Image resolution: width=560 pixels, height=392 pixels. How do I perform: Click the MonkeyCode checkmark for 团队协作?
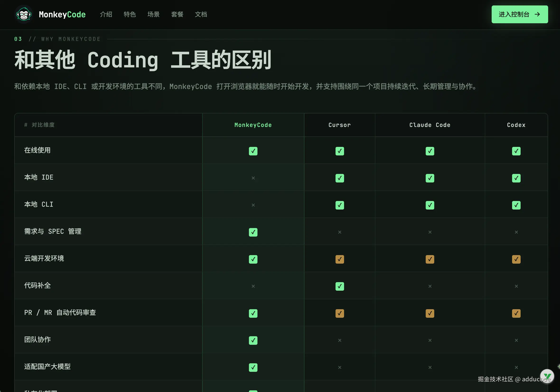click(253, 341)
